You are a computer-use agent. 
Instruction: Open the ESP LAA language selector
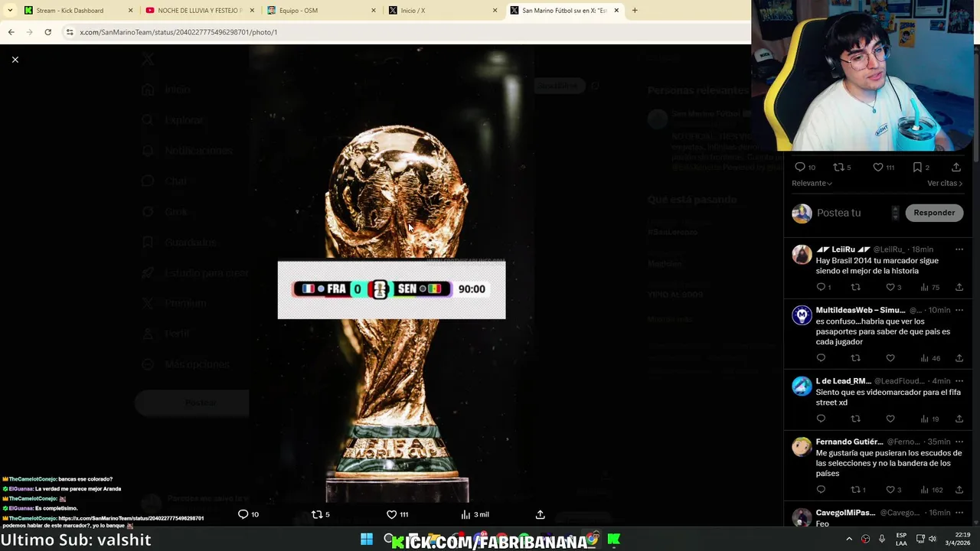pos(901,539)
